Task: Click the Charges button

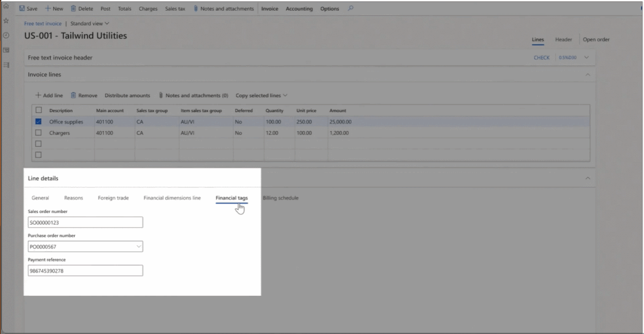Action: pos(148,8)
